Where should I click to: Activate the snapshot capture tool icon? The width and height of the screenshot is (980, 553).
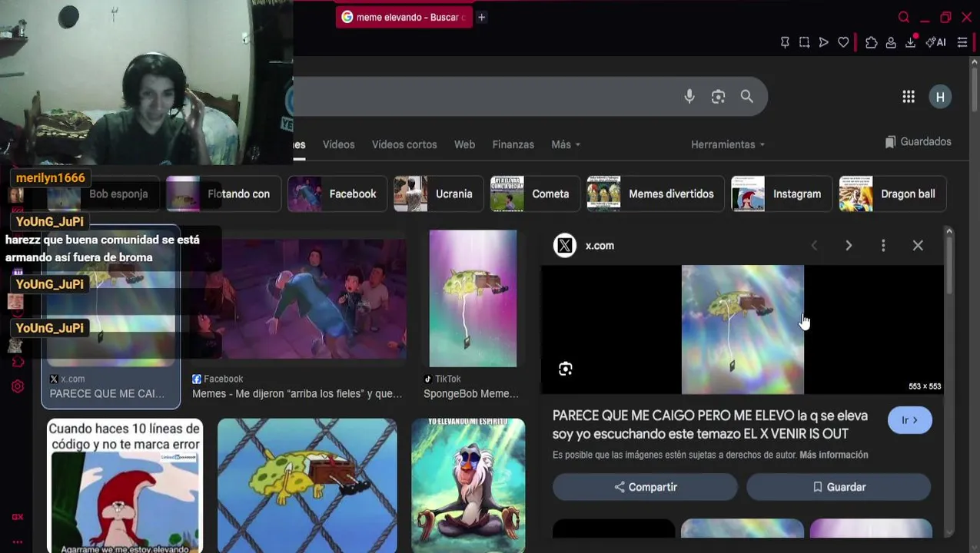point(804,42)
